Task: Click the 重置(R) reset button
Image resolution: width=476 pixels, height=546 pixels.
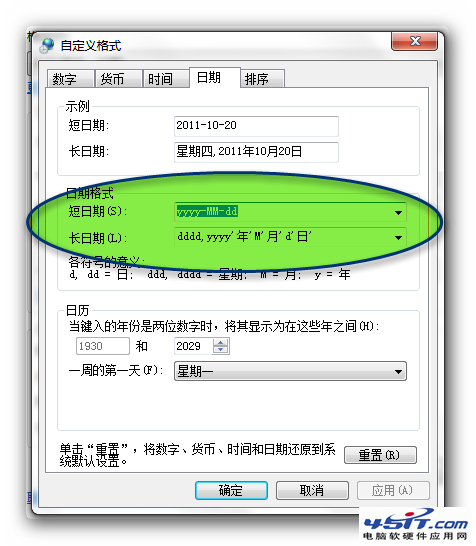Action: tap(380, 455)
